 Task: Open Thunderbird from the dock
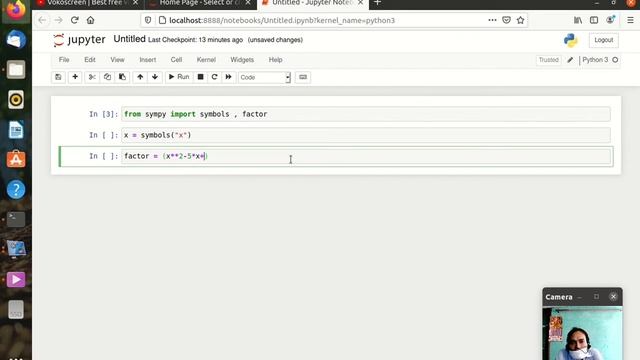16,40
